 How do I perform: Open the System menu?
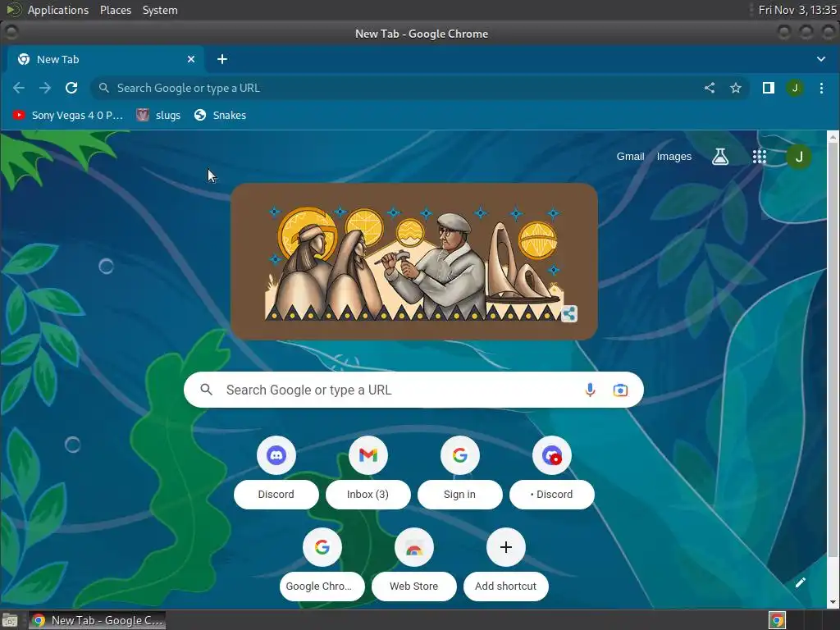click(160, 10)
